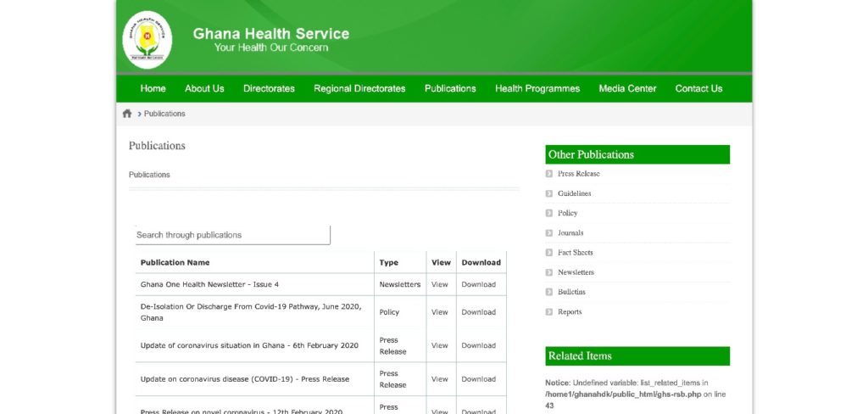Click the arrow icon beside Press Release
This screenshot has height=414, width=868.
pos(549,174)
